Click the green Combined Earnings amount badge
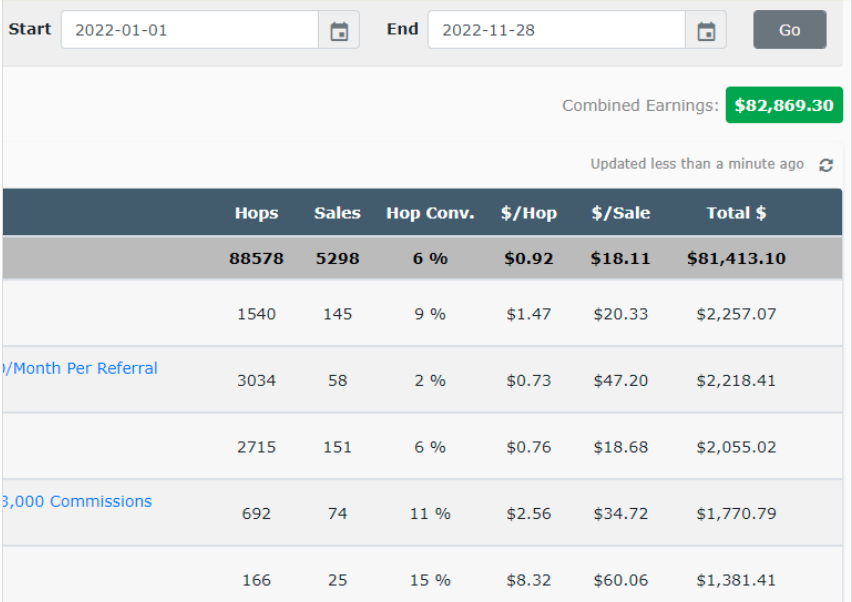852x602 pixels. 783,105
